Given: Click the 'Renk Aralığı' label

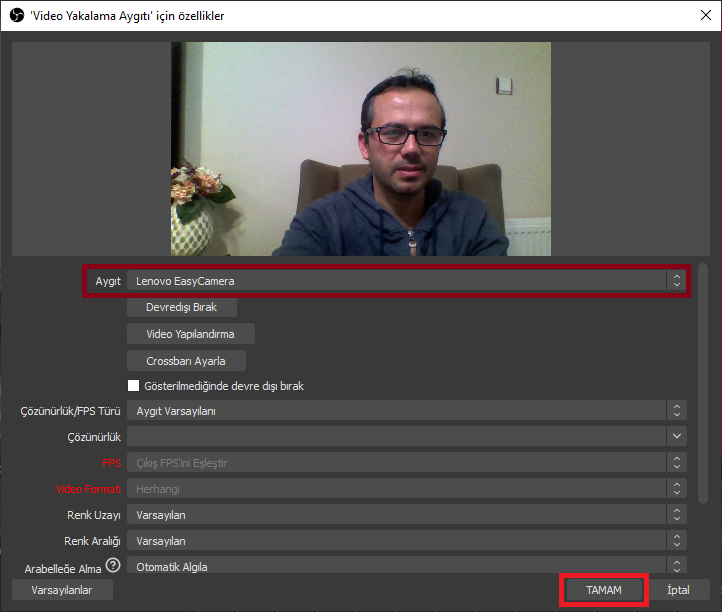Looking at the screenshot, I should (x=92, y=541).
